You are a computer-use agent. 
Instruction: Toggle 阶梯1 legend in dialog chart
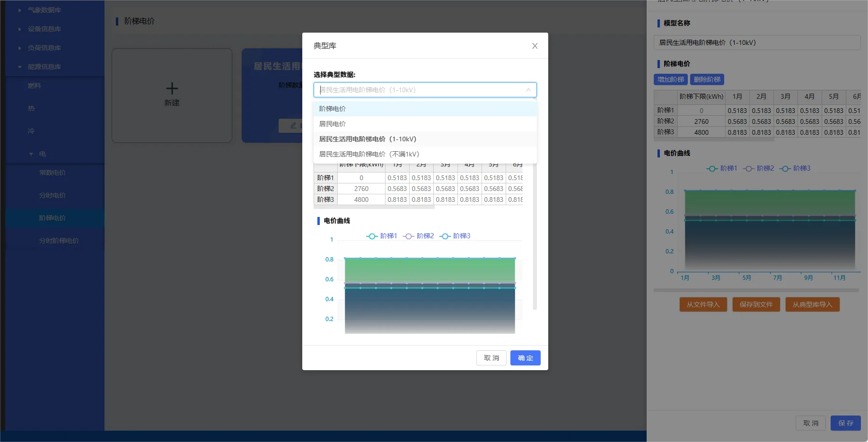pyautogui.click(x=382, y=236)
